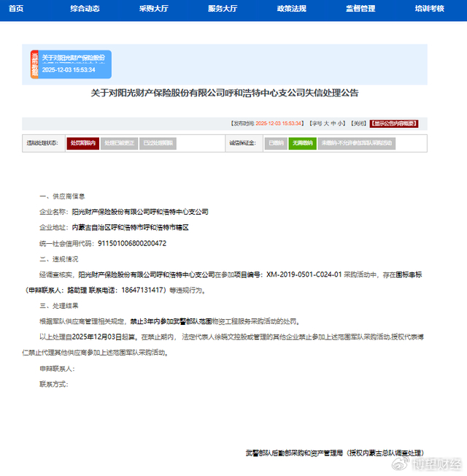Click the signature 武警部队后勤部采购和资产管理局
Screen dimensions: 467x476
294,453
